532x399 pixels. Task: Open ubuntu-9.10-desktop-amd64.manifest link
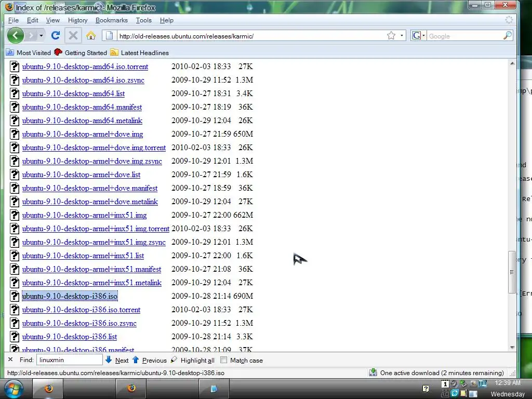coord(82,107)
